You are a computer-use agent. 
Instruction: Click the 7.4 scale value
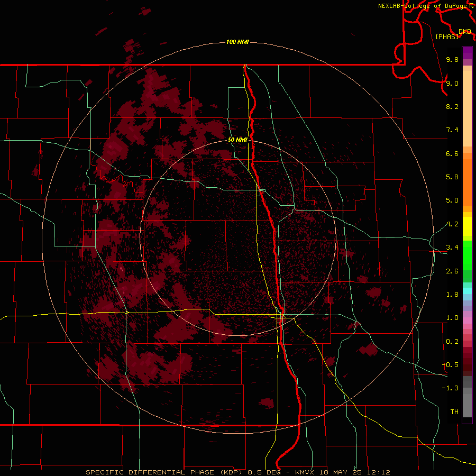[x=452, y=130]
